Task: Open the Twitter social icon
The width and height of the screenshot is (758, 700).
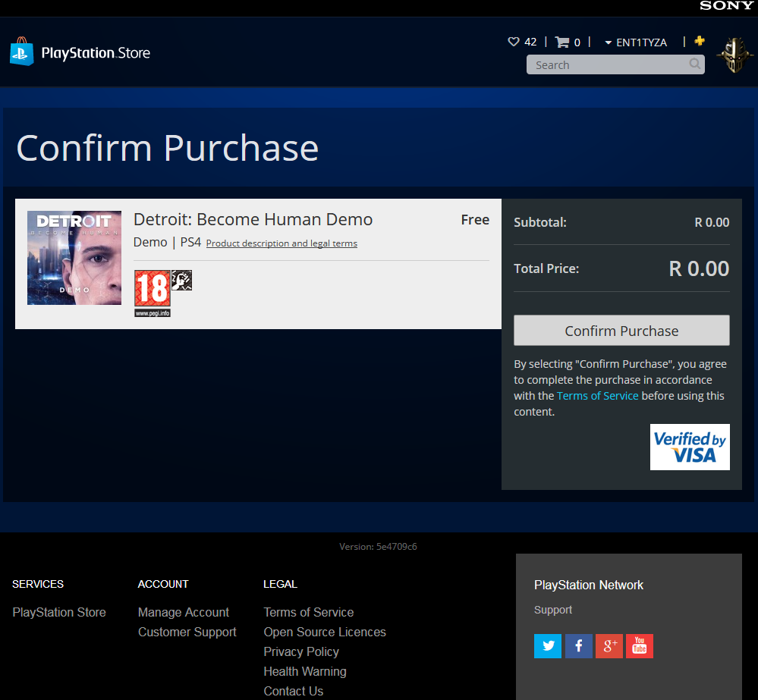Action: coord(548,646)
